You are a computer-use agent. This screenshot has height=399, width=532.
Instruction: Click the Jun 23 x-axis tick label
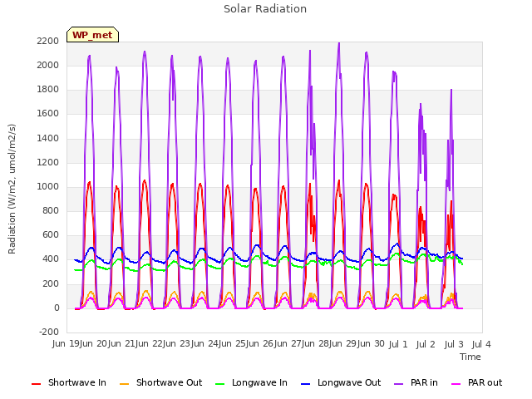[178, 344]
